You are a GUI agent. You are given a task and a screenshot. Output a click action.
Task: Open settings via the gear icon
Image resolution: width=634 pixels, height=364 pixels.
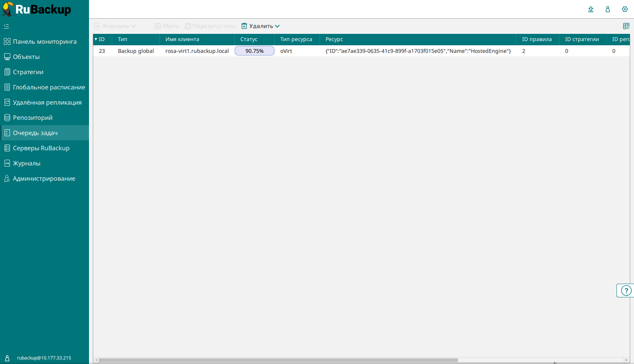tap(624, 10)
